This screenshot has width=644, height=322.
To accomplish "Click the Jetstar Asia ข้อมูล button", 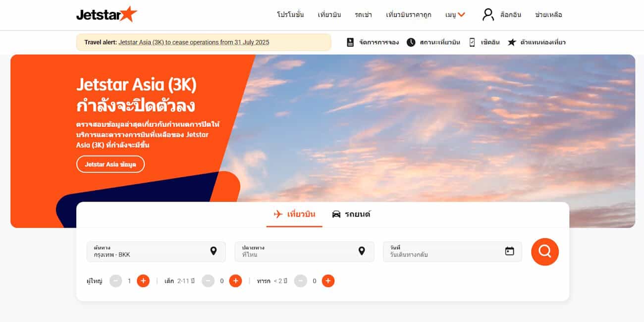I will [110, 164].
